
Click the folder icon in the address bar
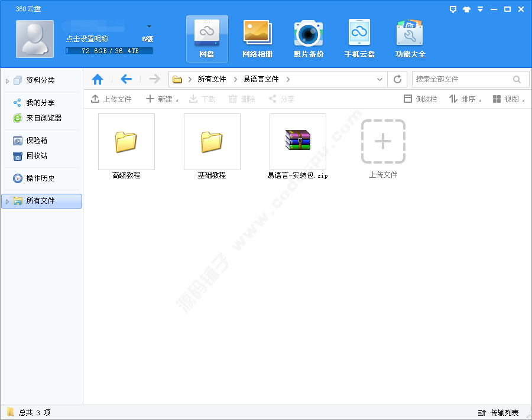[x=177, y=80]
